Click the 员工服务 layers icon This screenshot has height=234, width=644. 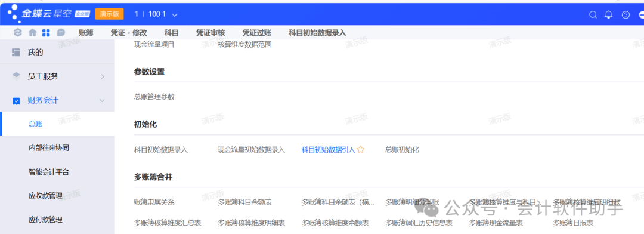16,76
